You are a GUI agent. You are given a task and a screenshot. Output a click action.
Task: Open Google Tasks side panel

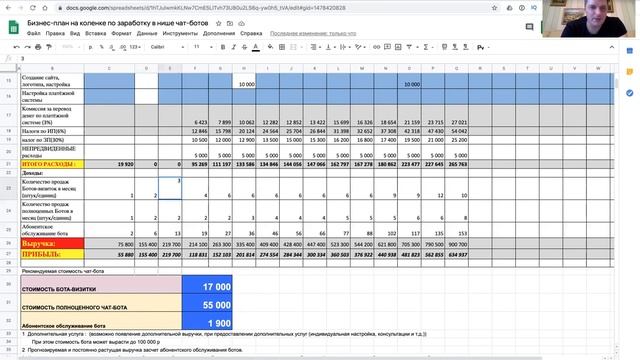tap(629, 93)
